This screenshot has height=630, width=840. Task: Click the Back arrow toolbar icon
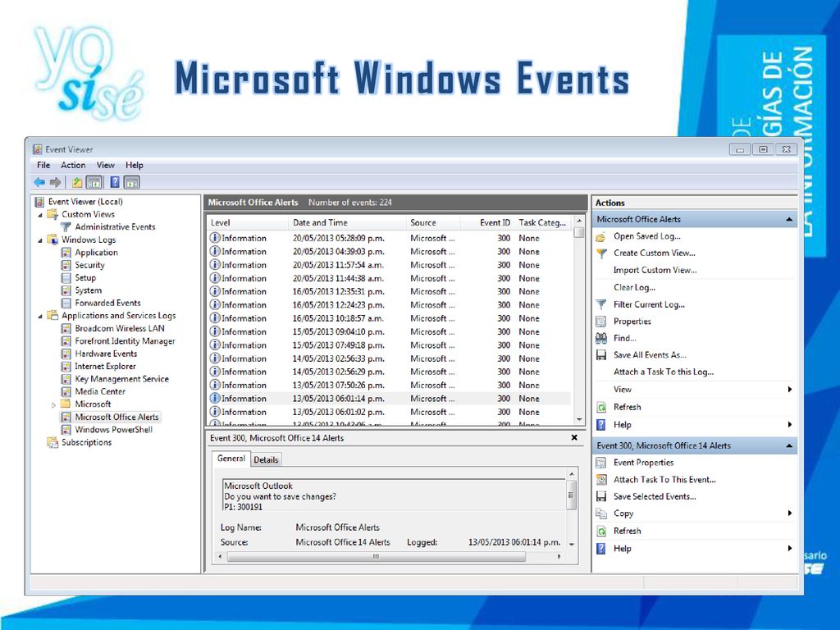coord(39,183)
